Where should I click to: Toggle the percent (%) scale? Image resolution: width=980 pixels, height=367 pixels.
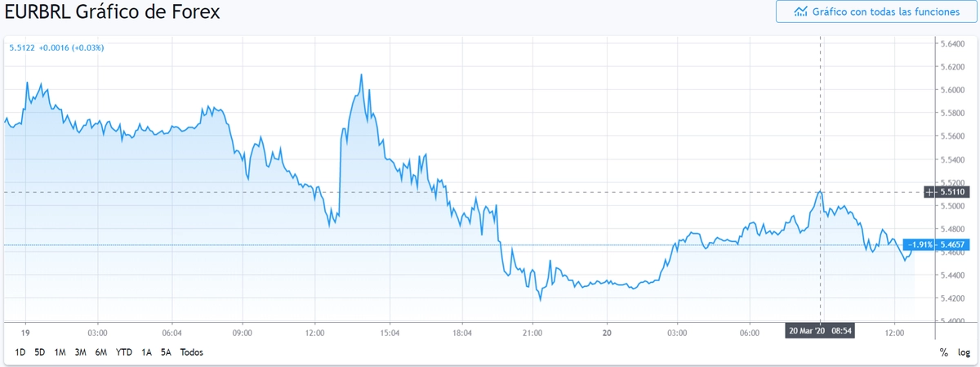click(944, 352)
